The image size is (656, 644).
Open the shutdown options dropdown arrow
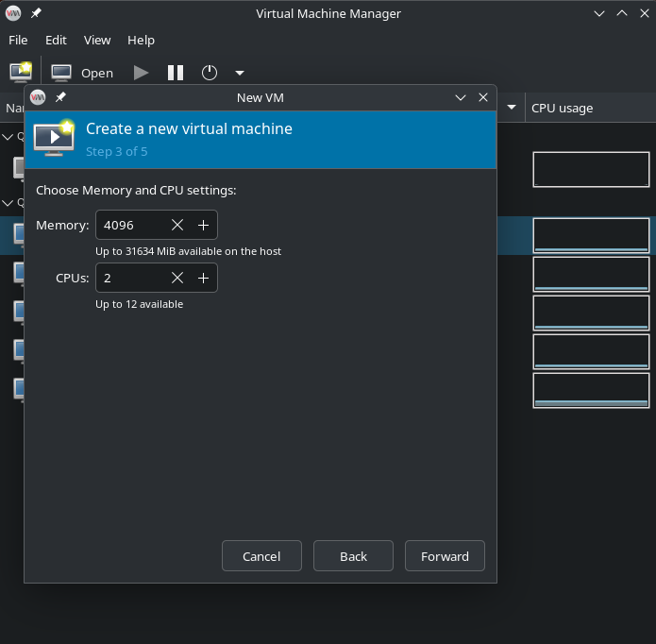point(240,73)
